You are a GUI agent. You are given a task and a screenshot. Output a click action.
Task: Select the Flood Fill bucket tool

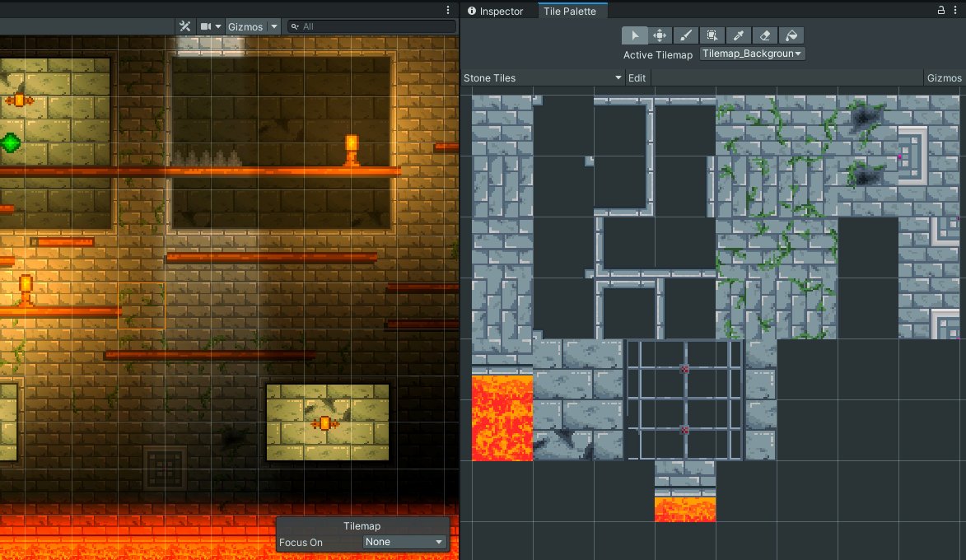tap(791, 35)
